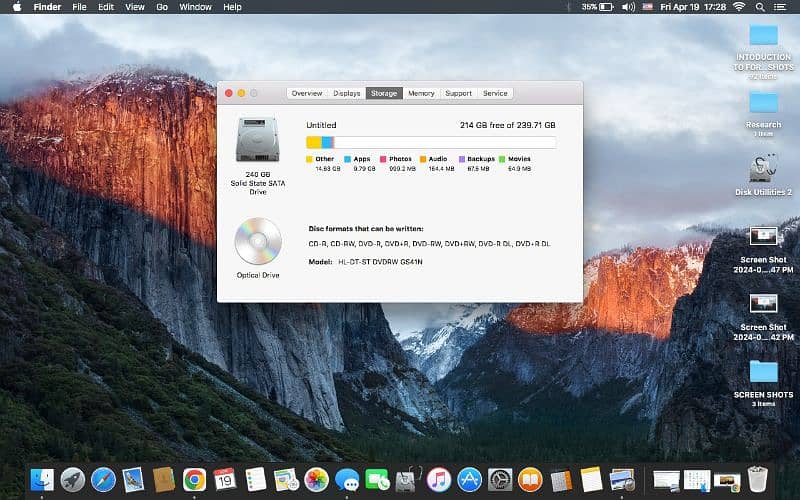Open Spotlight search in the menu bar

pyautogui.click(x=762, y=7)
